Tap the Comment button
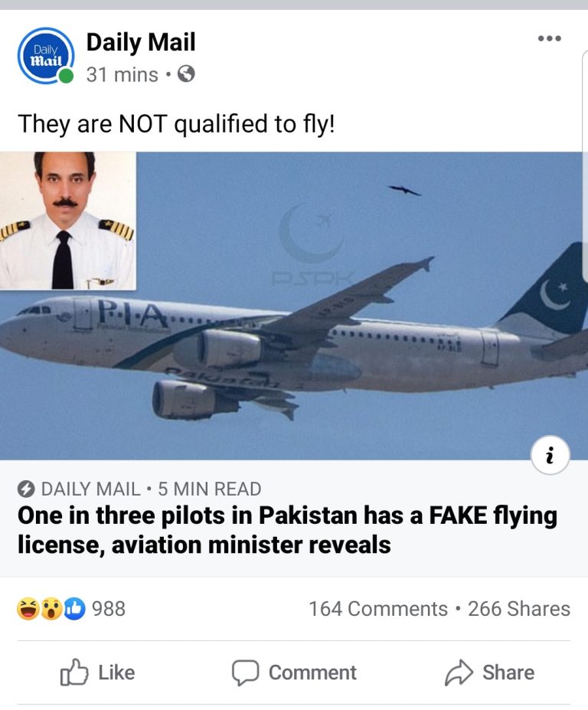588x710 pixels. pyautogui.click(x=294, y=672)
